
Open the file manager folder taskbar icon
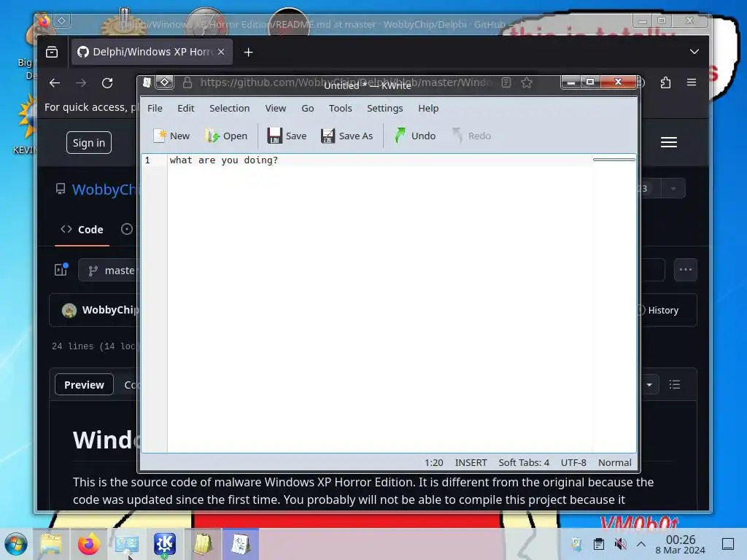[51, 544]
